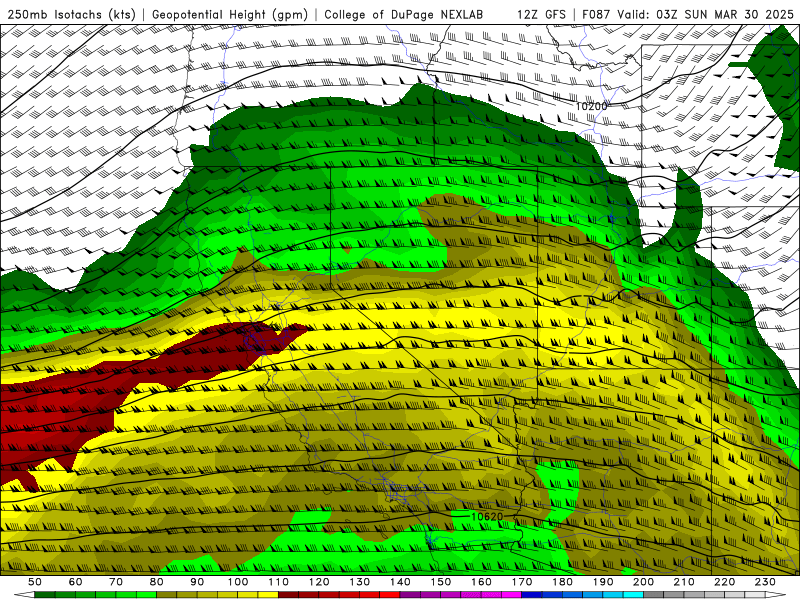Click the 10620 height contour label
Screen dimensions: 800x600
click(487, 516)
